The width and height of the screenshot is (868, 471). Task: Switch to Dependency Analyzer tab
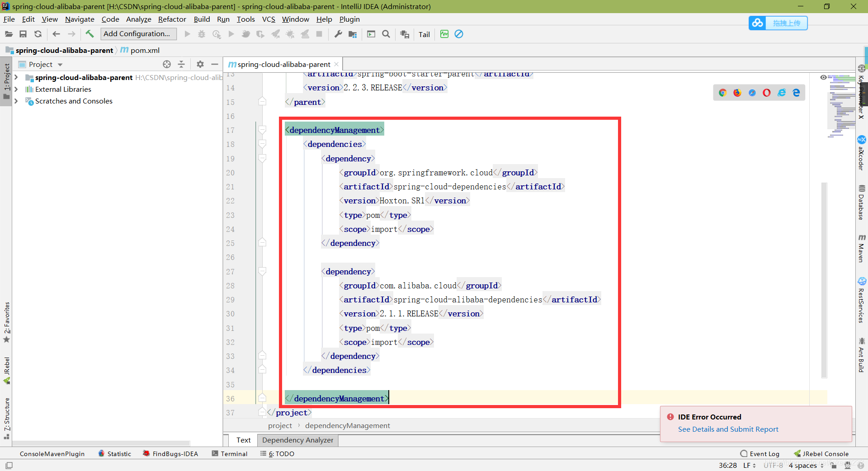coord(297,440)
